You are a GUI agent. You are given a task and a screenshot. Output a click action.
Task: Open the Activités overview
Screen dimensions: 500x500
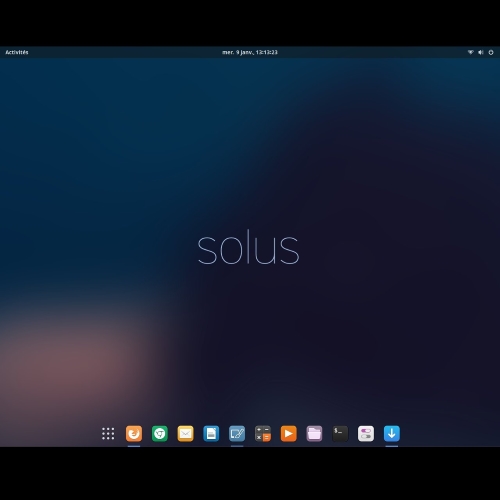[x=17, y=52]
